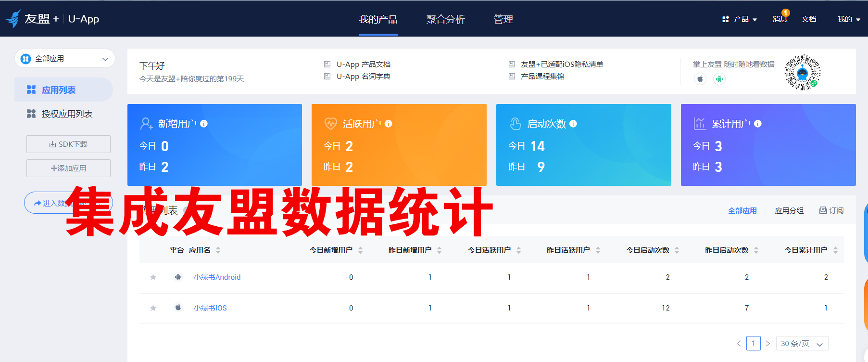The width and height of the screenshot is (868, 362).
Task: Click info icon beside 启动次数
Action: click(573, 124)
